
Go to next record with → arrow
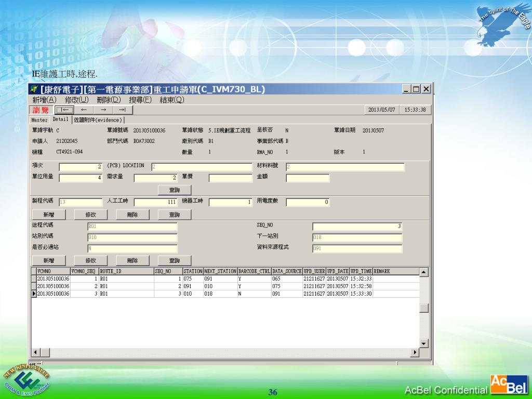click(x=103, y=110)
